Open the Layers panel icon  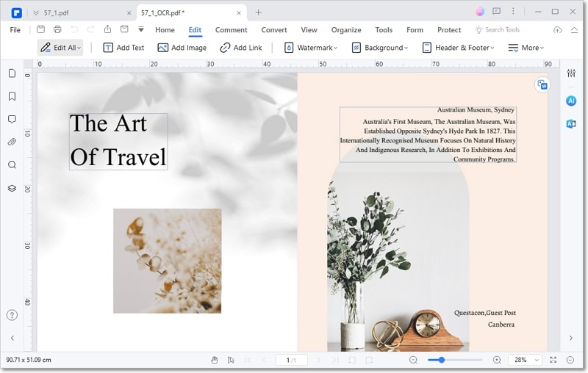coord(12,188)
